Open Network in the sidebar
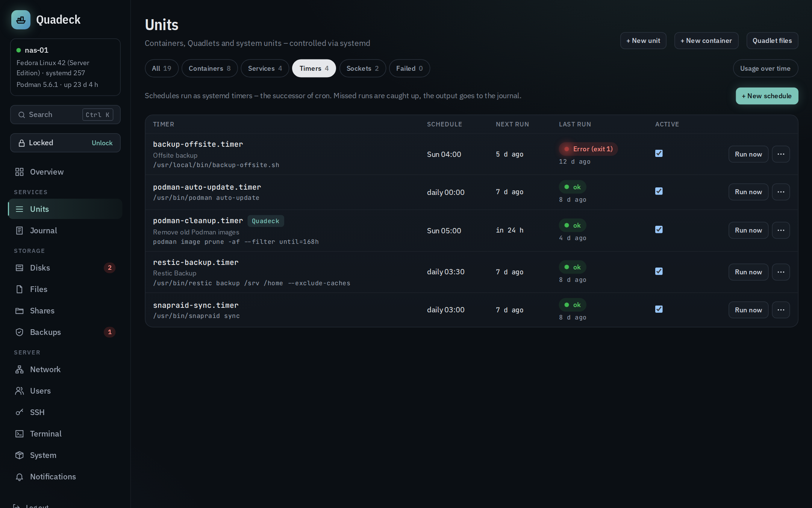The image size is (812, 508). pos(65,370)
